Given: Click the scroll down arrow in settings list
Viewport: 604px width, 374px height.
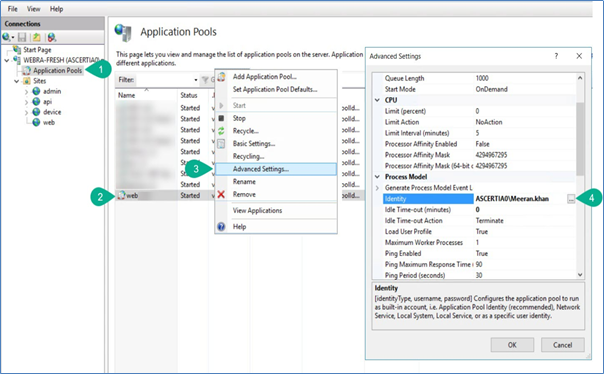Looking at the screenshot, I should tap(580, 275).
